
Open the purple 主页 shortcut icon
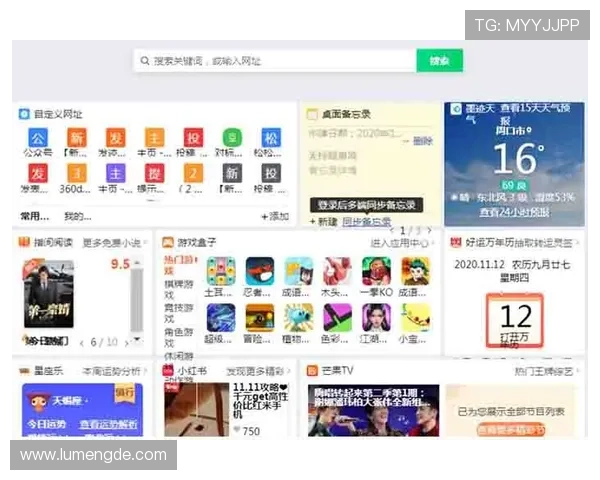click(x=116, y=173)
